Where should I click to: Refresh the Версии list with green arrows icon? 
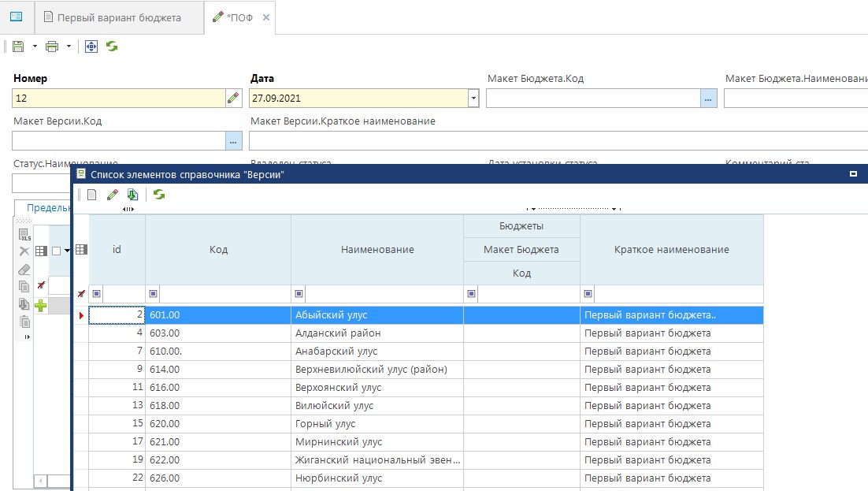point(159,195)
